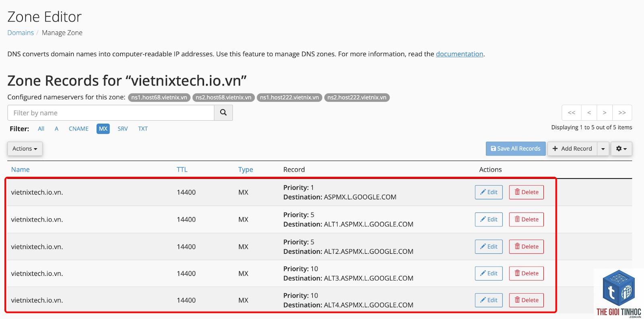Click the Filter by name field
Screen dimensions: 644x319
pyautogui.click(x=111, y=113)
